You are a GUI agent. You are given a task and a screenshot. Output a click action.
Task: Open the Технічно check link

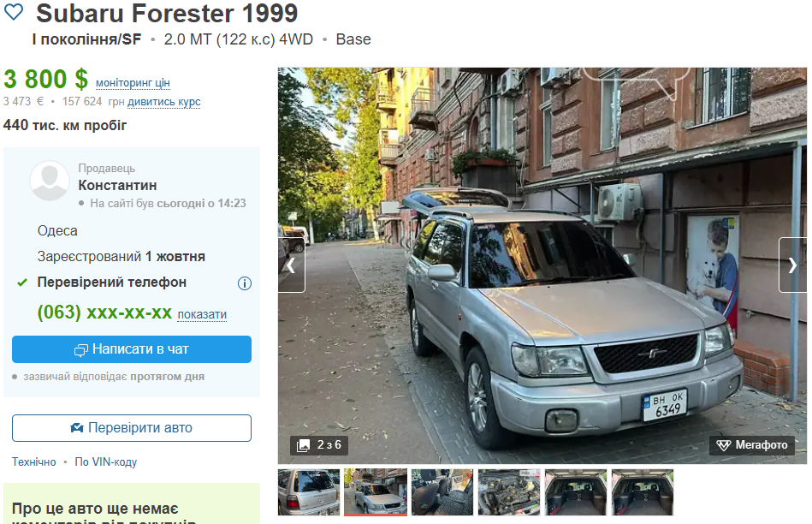(33, 461)
